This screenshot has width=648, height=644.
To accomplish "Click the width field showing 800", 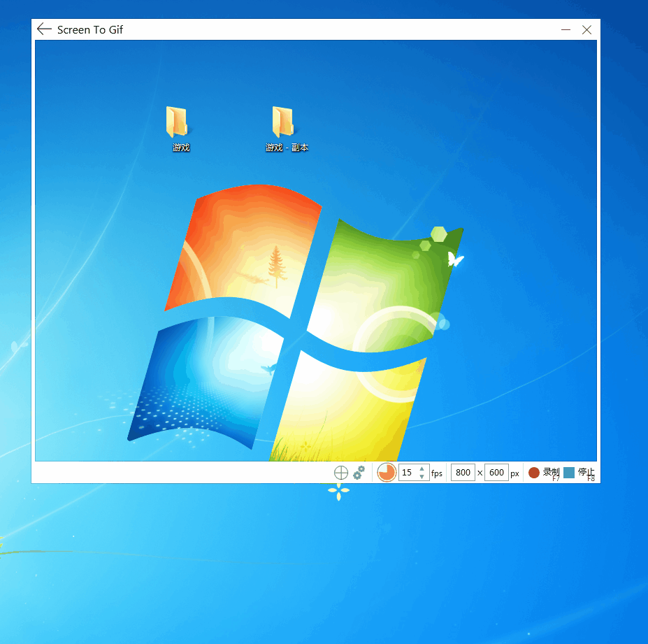I will (463, 473).
